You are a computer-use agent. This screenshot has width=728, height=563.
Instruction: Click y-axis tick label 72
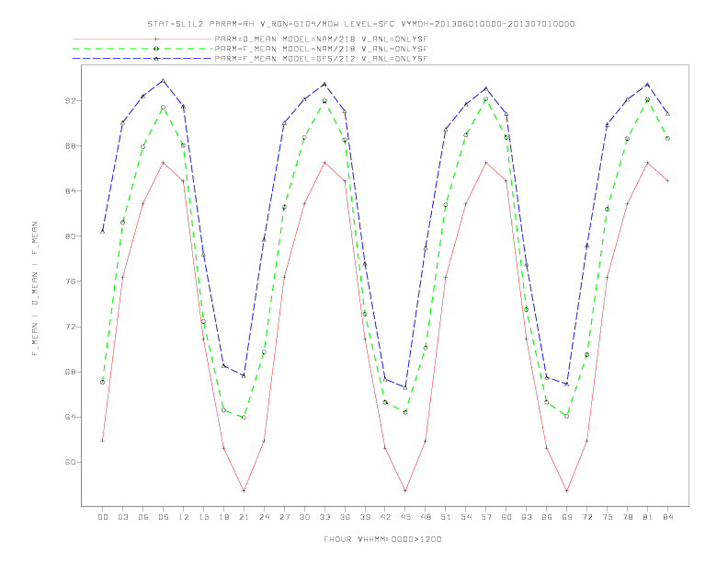[x=70, y=327]
